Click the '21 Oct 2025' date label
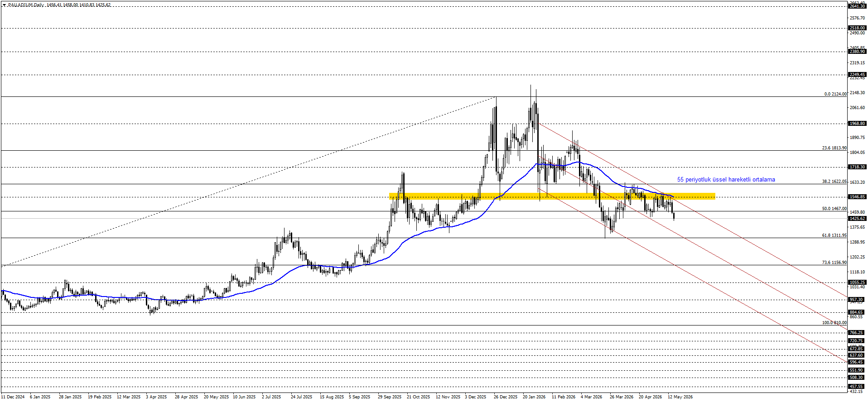 (419, 397)
